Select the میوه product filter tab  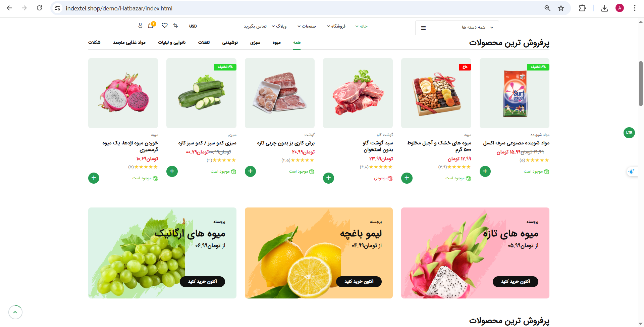pyautogui.click(x=277, y=43)
